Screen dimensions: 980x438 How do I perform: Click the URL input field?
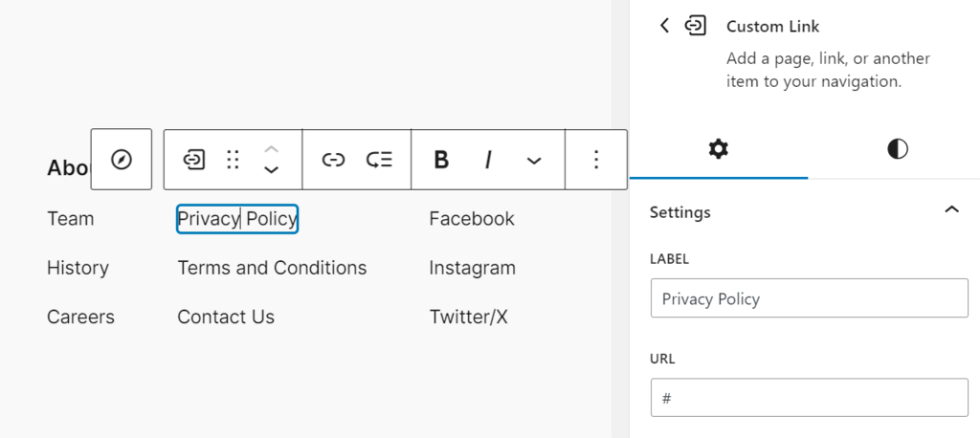[809, 397]
